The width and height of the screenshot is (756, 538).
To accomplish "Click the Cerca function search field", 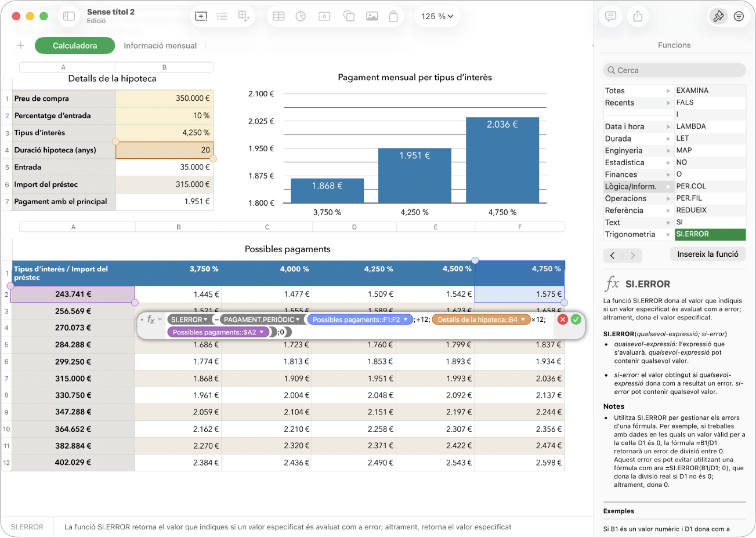I will [x=674, y=70].
